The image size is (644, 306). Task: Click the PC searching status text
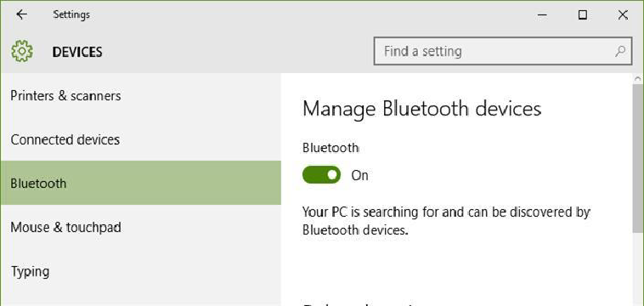click(x=446, y=221)
